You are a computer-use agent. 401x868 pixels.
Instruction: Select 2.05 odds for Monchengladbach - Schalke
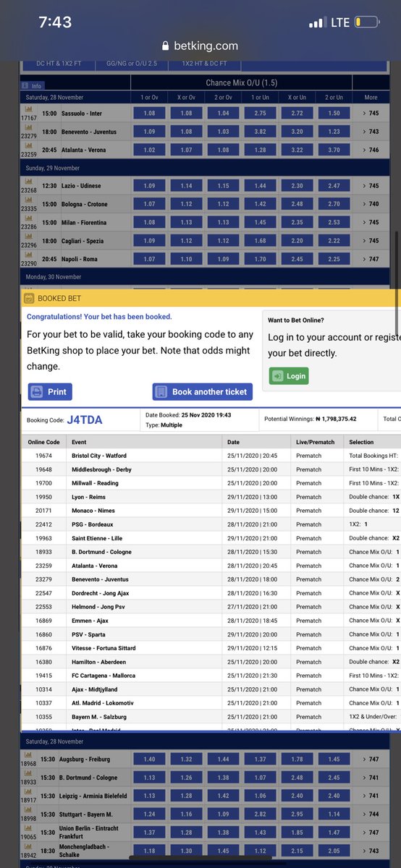[334, 852]
